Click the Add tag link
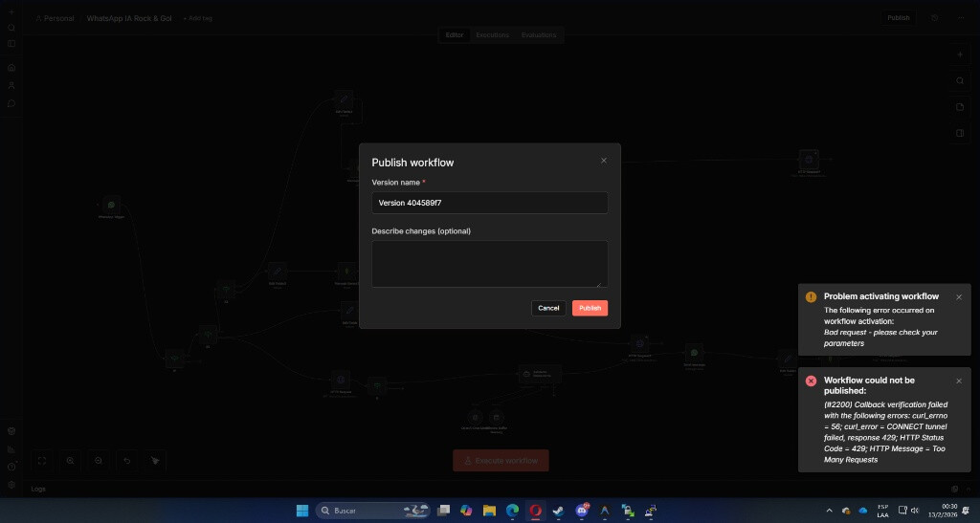The width and height of the screenshot is (980, 523). 197,18
